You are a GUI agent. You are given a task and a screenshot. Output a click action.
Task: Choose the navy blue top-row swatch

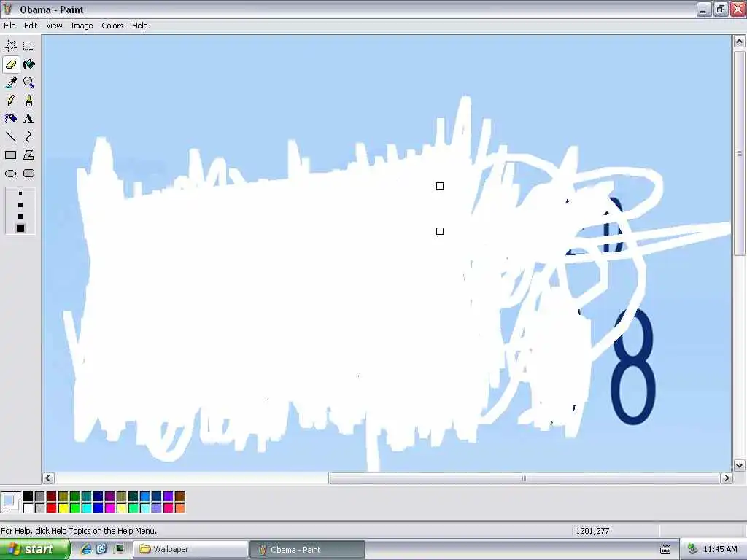98,496
